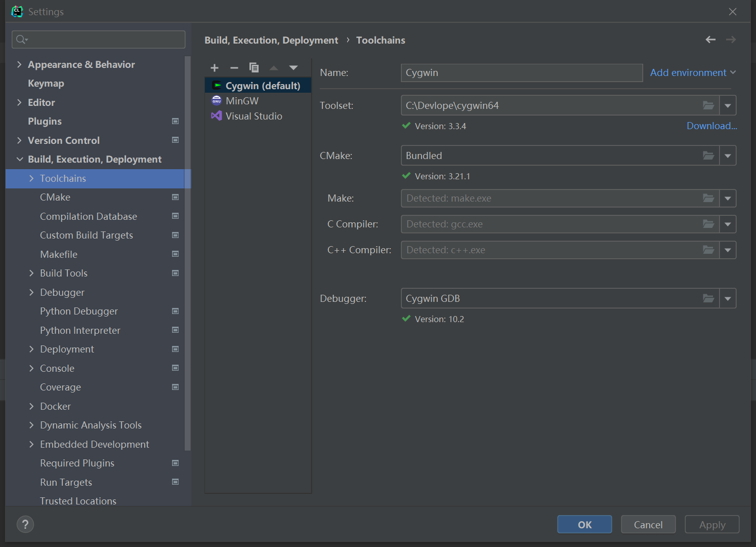Browse folder for C++ Compiler
Screen dimensions: 756x547
708,250
